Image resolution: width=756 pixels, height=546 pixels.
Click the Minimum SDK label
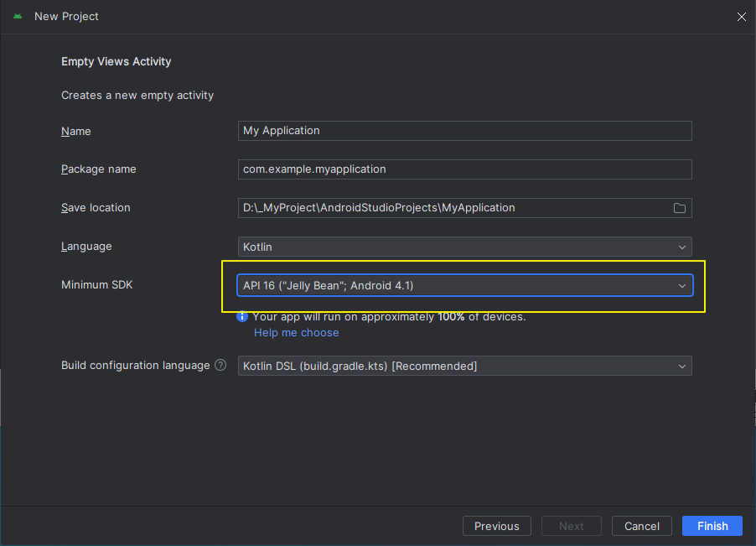click(x=96, y=285)
